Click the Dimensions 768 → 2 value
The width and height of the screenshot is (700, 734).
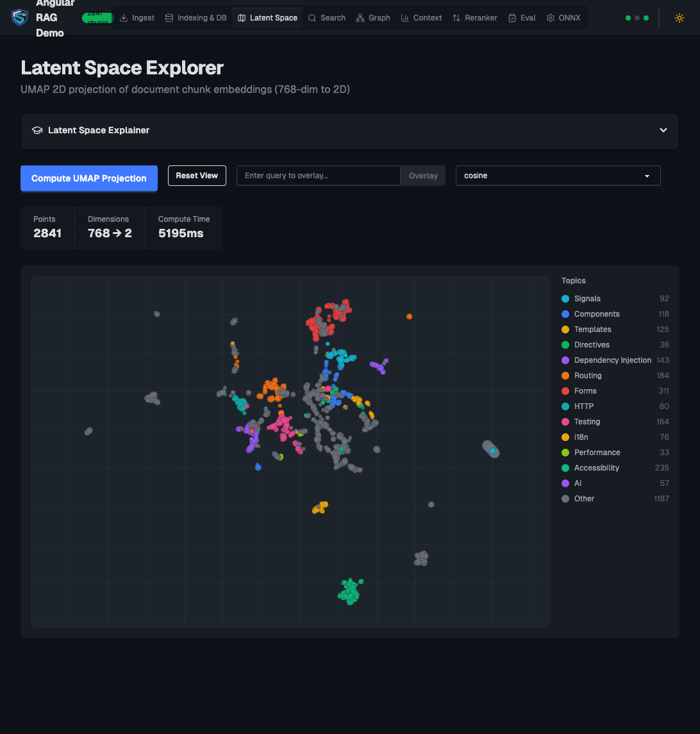coord(110,233)
